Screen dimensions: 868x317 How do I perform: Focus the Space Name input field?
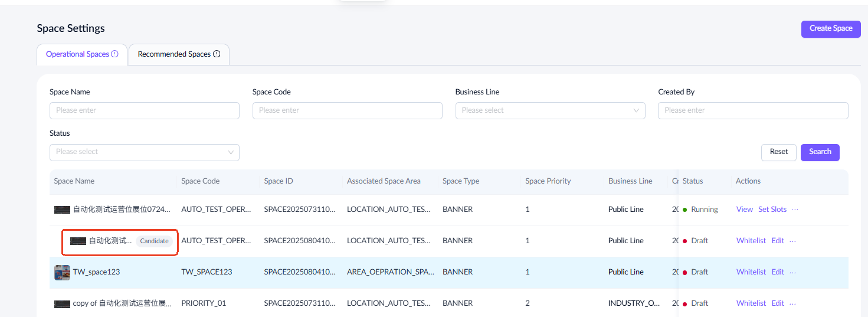[144, 110]
